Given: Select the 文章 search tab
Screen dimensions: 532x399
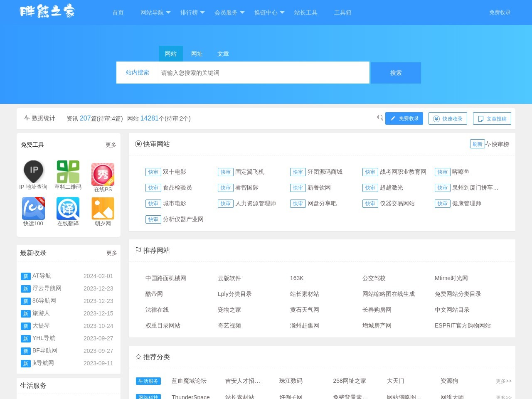Looking at the screenshot, I should click(223, 54).
